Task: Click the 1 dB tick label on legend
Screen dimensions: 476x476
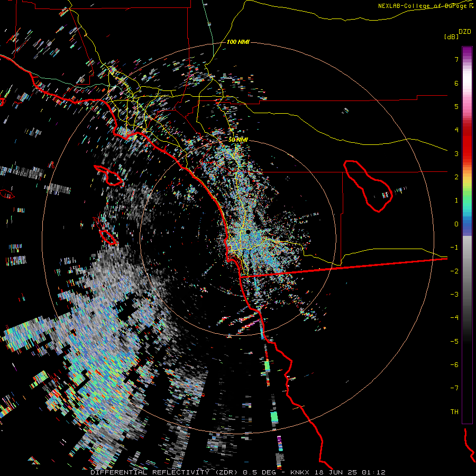Action: click(x=456, y=200)
